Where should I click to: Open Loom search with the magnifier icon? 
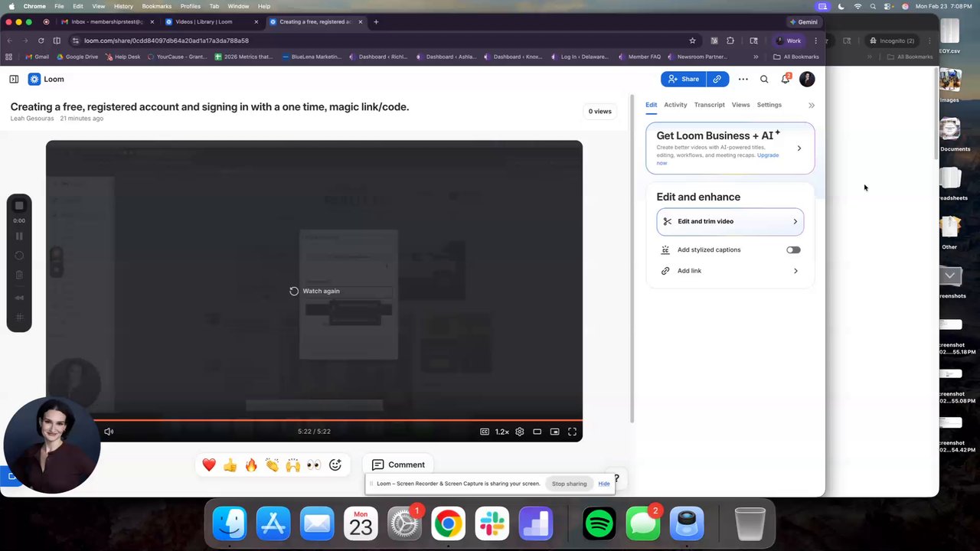click(764, 79)
